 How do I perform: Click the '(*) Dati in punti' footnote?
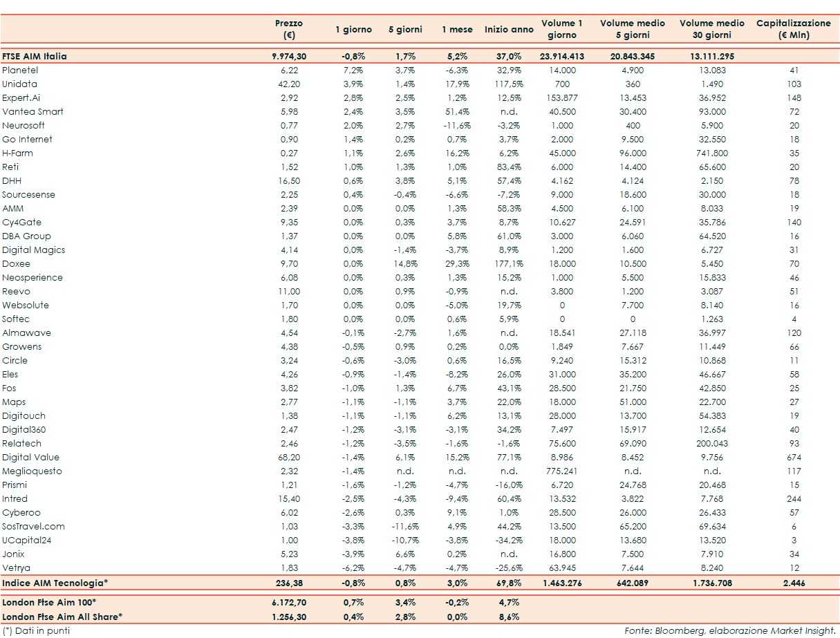pos(36,630)
